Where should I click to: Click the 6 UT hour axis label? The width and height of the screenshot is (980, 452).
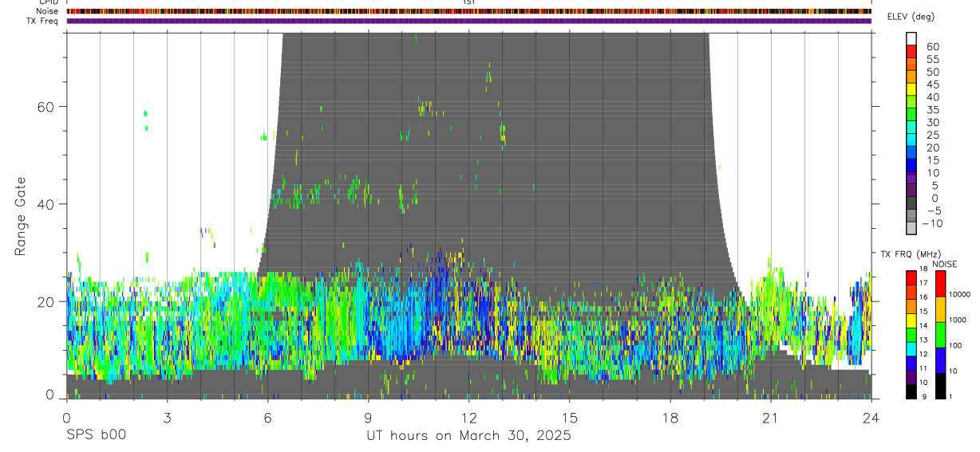267,419
